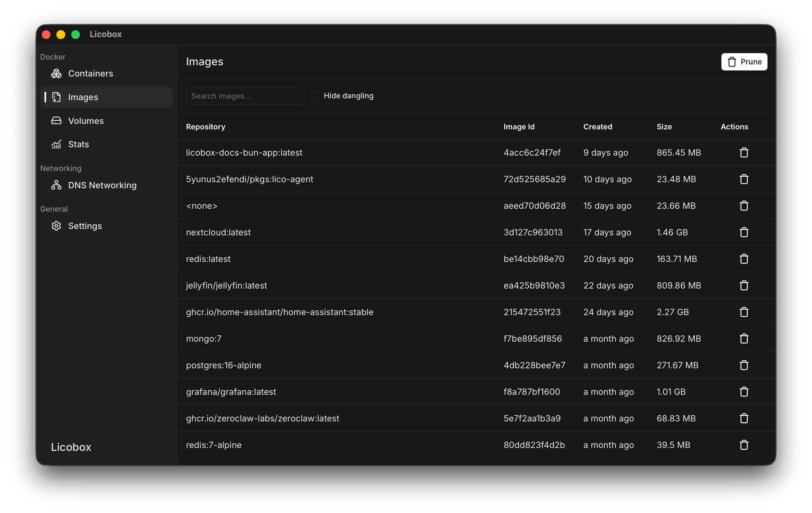
Task: Click the Stats chart icon
Action: (56, 144)
